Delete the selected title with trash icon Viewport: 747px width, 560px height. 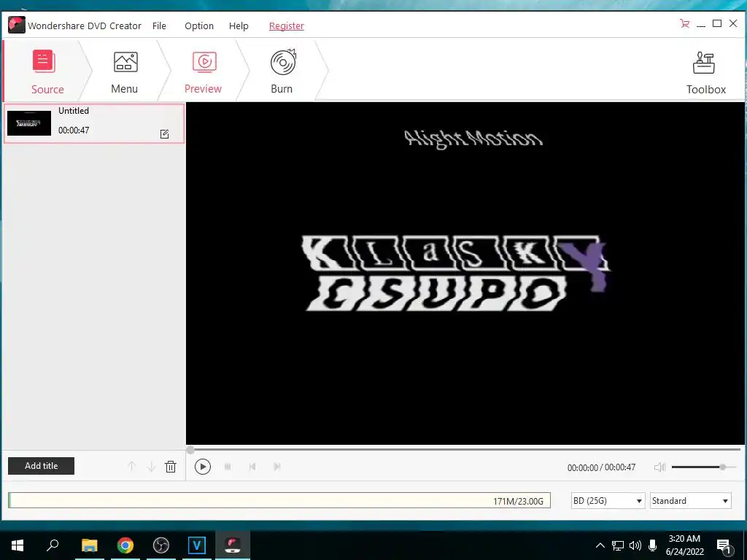pos(171,466)
